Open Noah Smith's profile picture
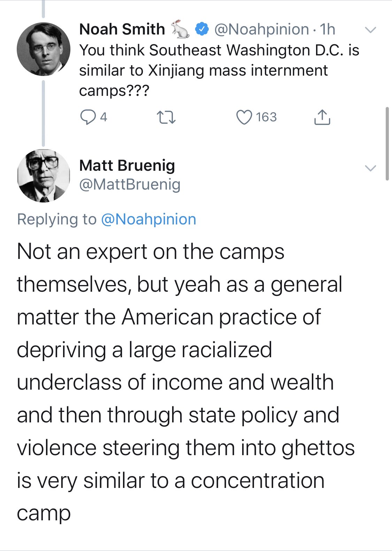 tap(44, 49)
